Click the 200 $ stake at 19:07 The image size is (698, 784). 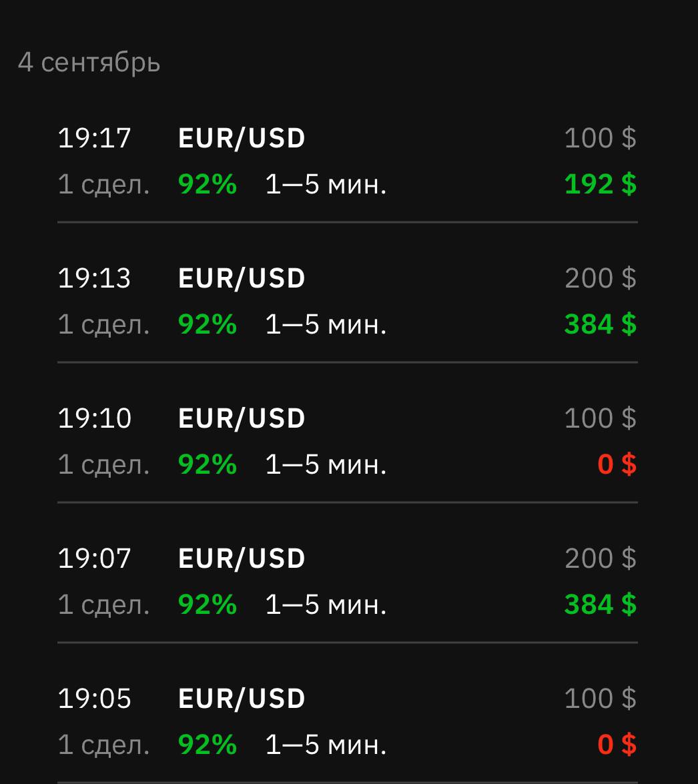(600, 559)
